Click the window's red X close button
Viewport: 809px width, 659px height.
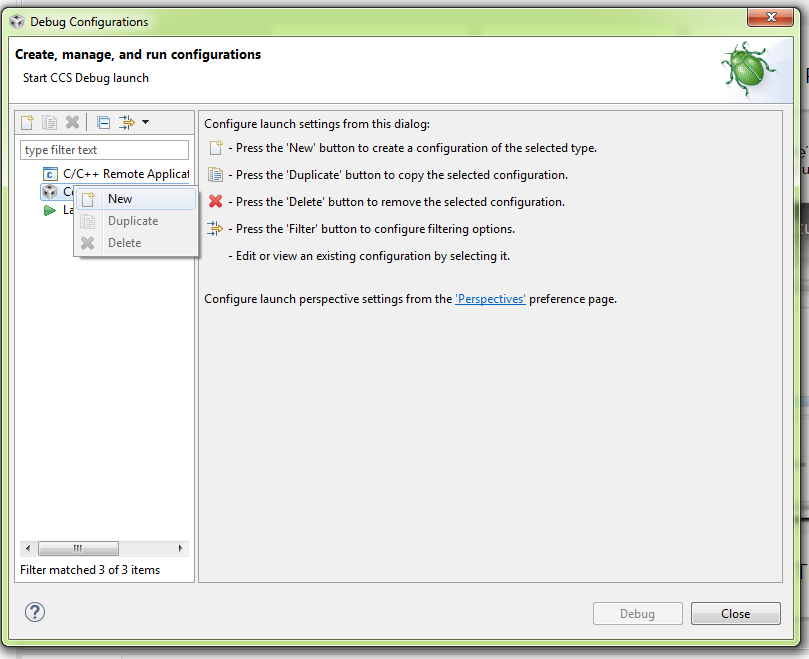coord(770,17)
